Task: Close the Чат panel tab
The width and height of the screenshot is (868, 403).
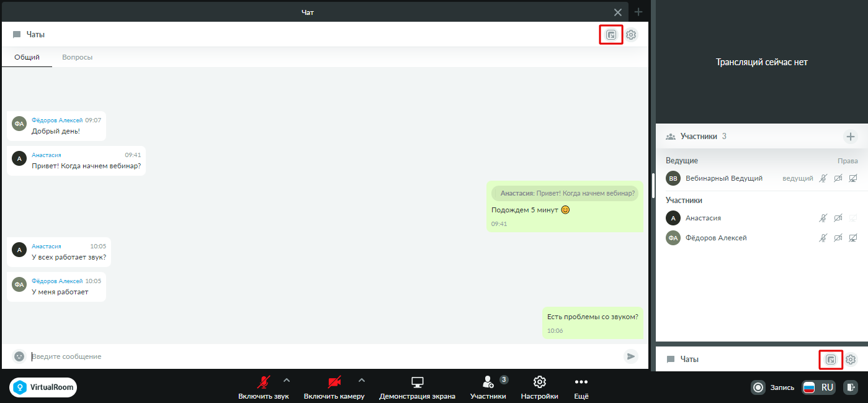Action: 618,12
